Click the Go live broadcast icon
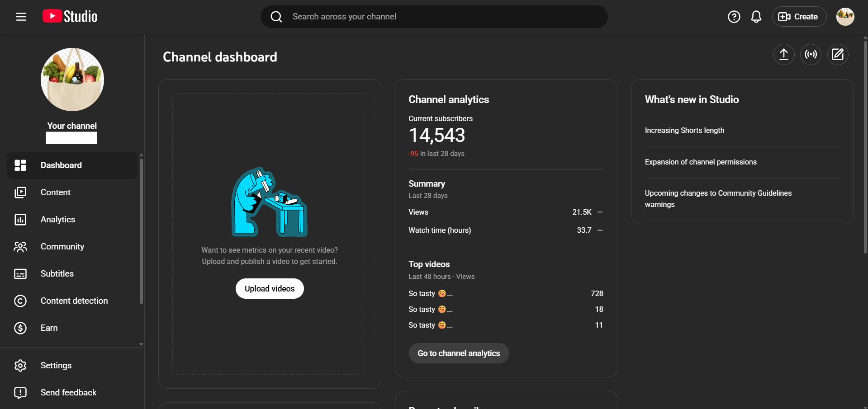This screenshot has width=868, height=409. click(811, 55)
